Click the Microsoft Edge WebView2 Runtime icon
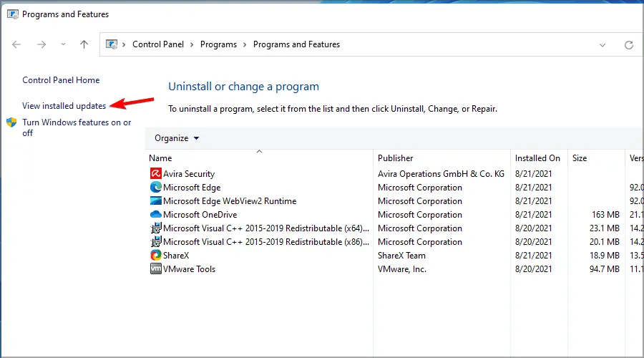 point(155,201)
